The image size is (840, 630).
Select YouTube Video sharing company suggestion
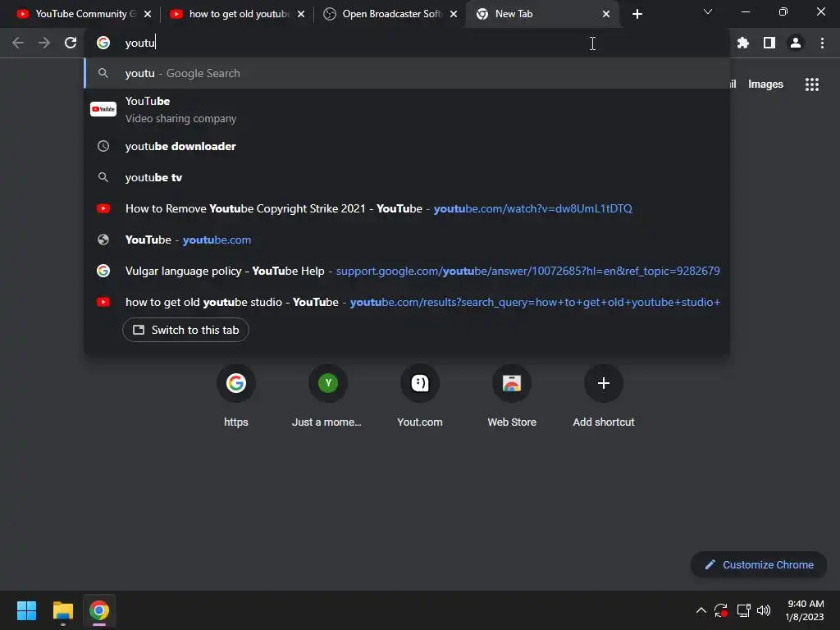click(407, 110)
